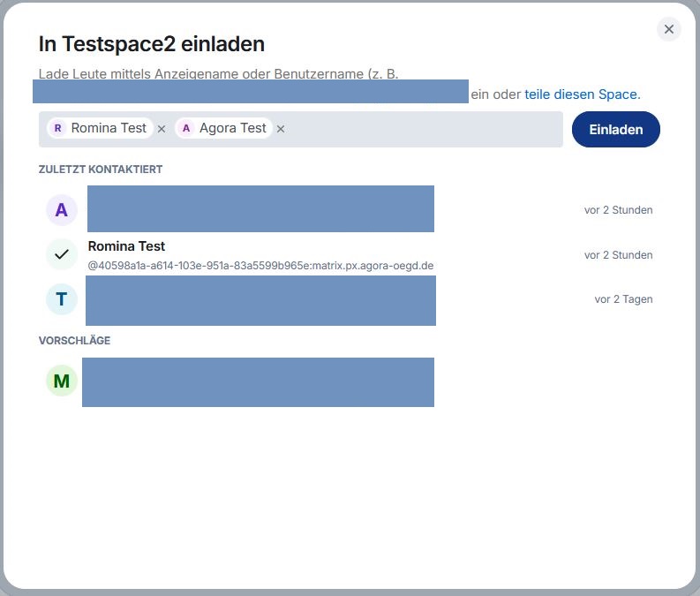Screen dimensions: 700x596
Task: Select the contact with purple A avatar
Action: click(x=62, y=210)
